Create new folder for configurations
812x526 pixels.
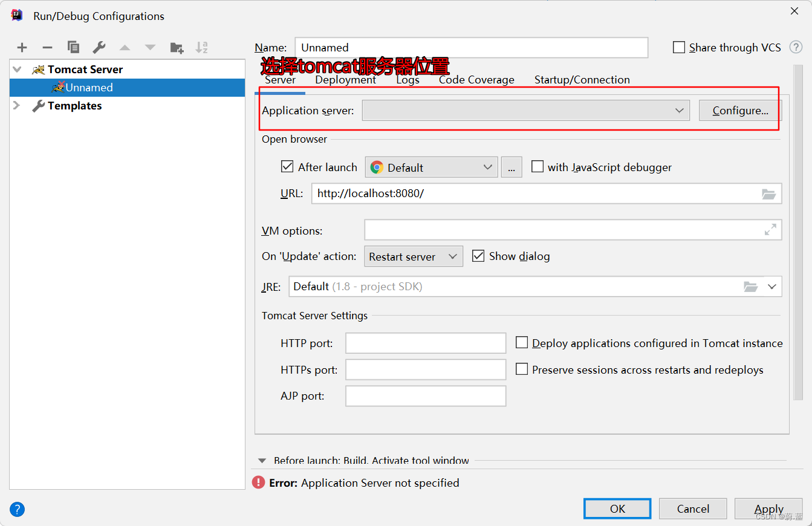click(177, 48)
